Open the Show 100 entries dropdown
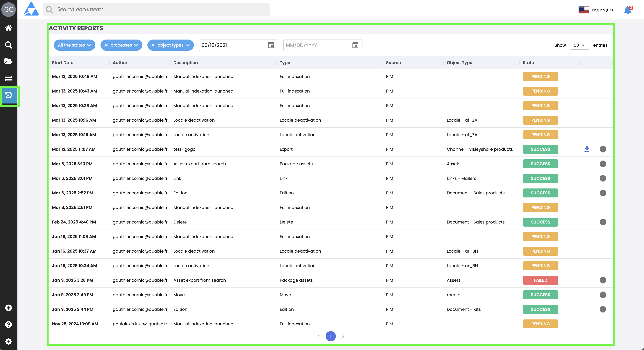 click(x=579, y=45)
